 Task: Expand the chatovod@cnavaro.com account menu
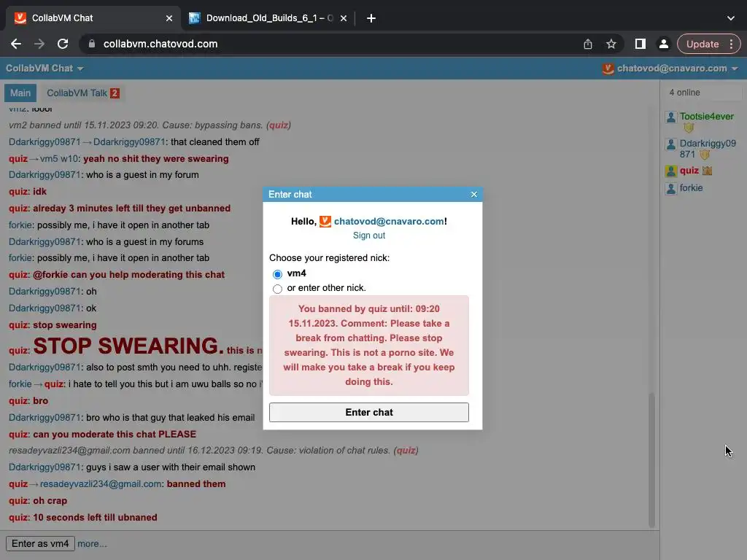tap(671, 69)
